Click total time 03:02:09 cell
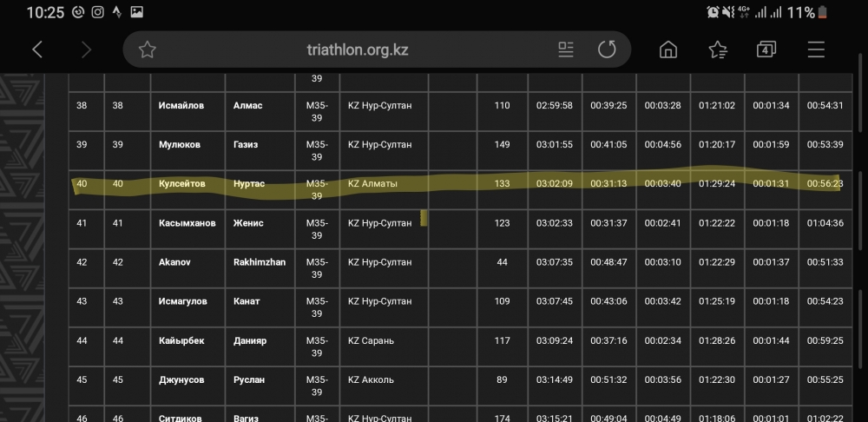868x422 pixels. [555, 184]
